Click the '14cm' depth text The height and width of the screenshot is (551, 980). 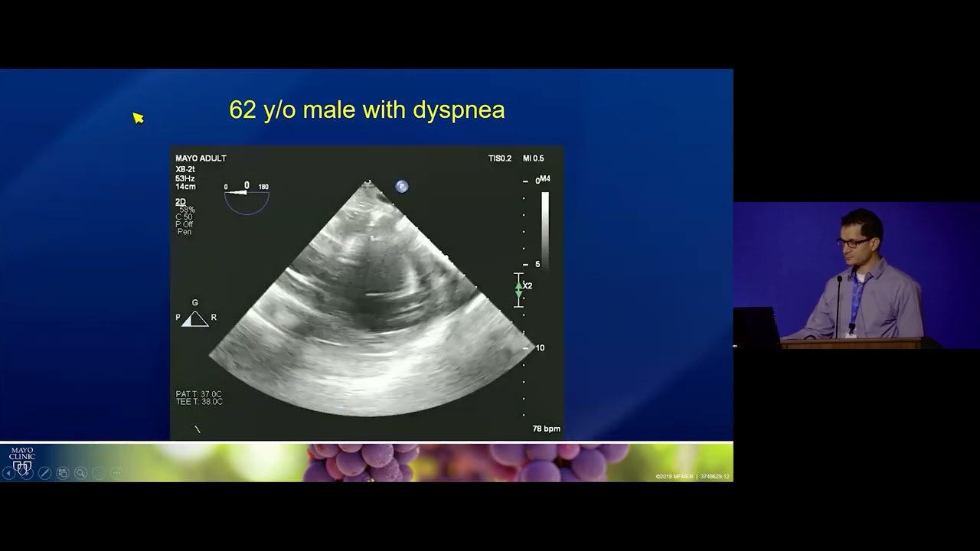pos(185,187)
